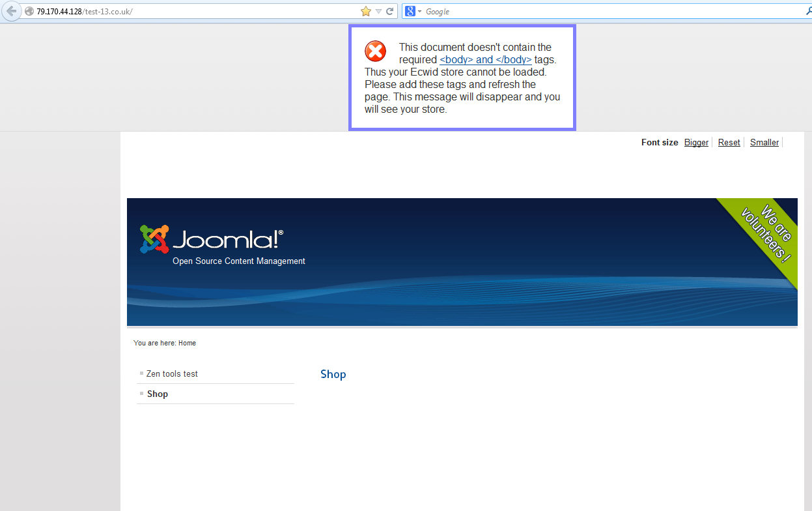812x511 pixels.
Task: Open the <body> and </body> tags link
Action: coord(486,59)
